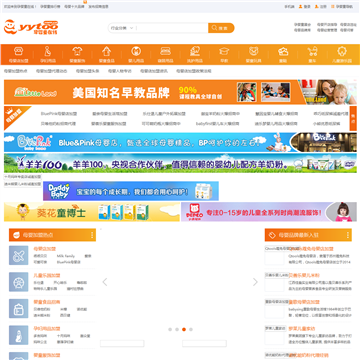Image resolution: width=360 pixels, height=360 pixels.
Task: Open the Daddy Baby diaper banner
Action: (x=131, y=191)
